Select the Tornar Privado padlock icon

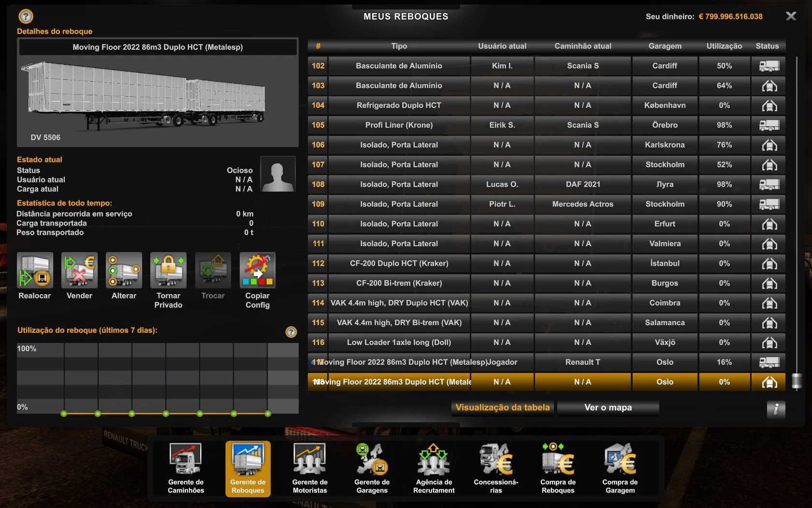point(168,270)
